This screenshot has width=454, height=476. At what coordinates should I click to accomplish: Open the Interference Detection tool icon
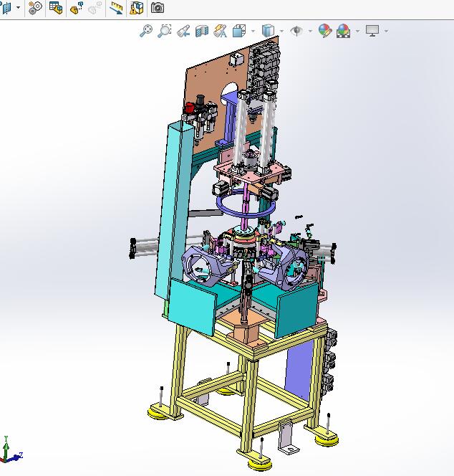[x=137, y=8]
